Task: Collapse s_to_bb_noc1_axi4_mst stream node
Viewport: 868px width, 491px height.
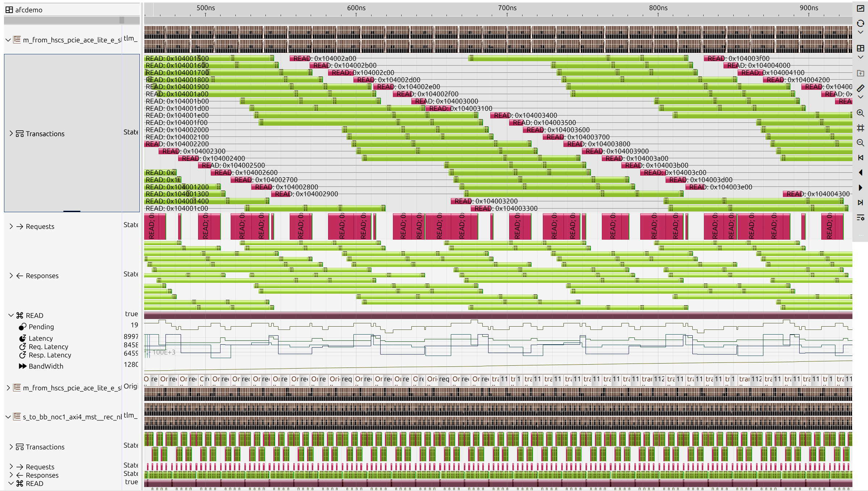Action: 8,417
